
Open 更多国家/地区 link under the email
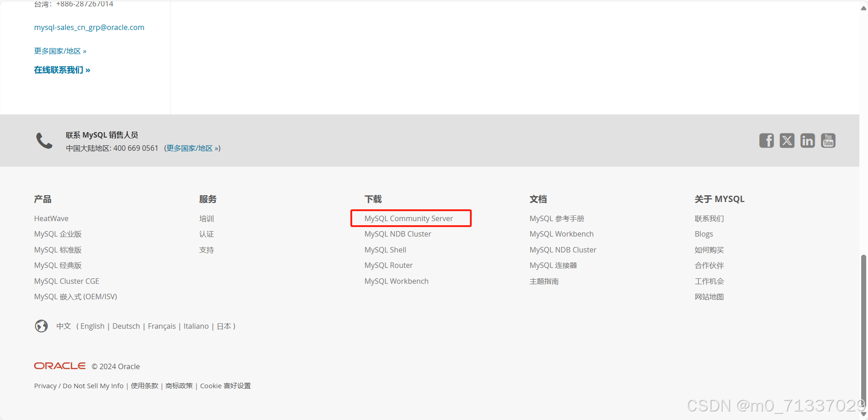(60, 51)
